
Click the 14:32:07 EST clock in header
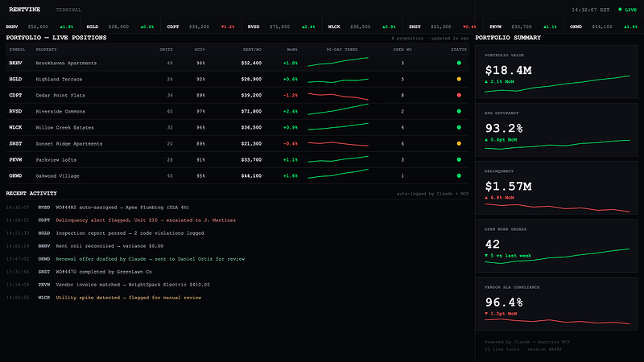(591, 10)
